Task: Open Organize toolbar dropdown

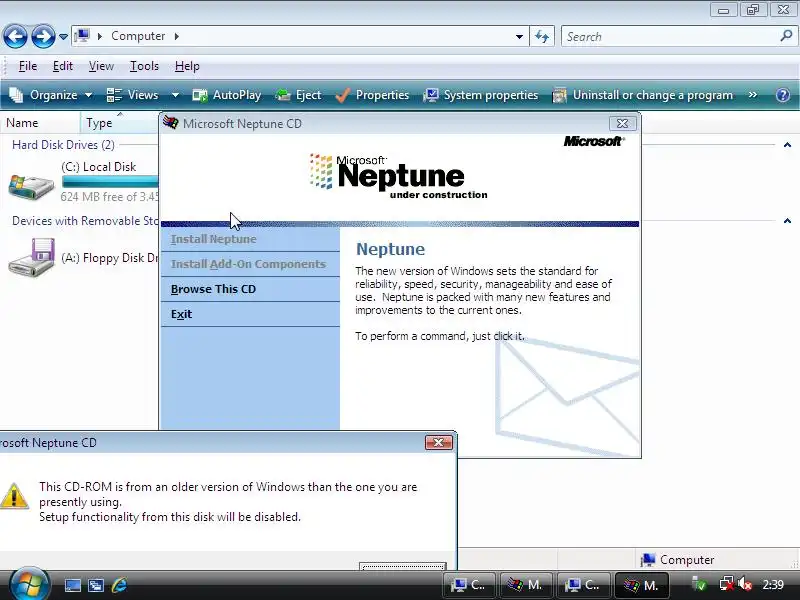Action: point(51,95)
